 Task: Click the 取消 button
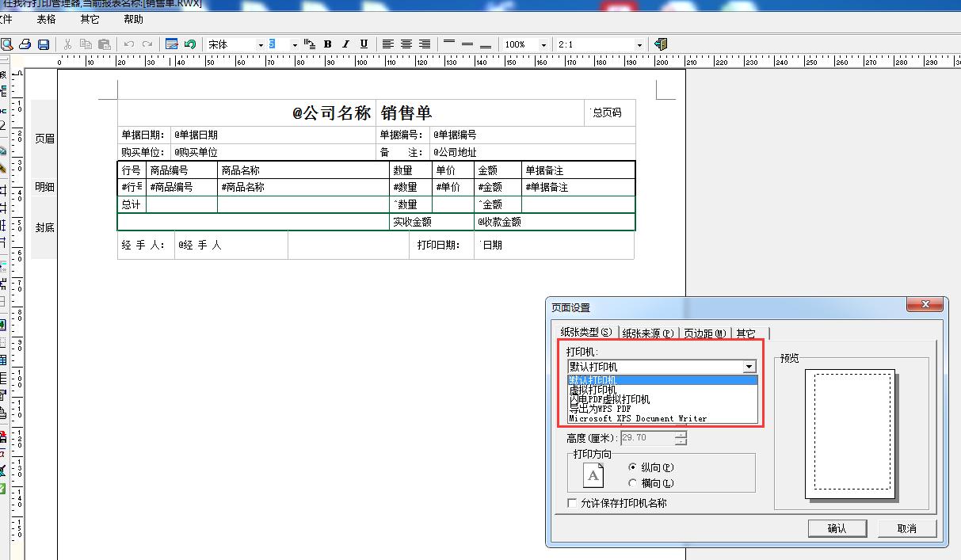(906, 528)
